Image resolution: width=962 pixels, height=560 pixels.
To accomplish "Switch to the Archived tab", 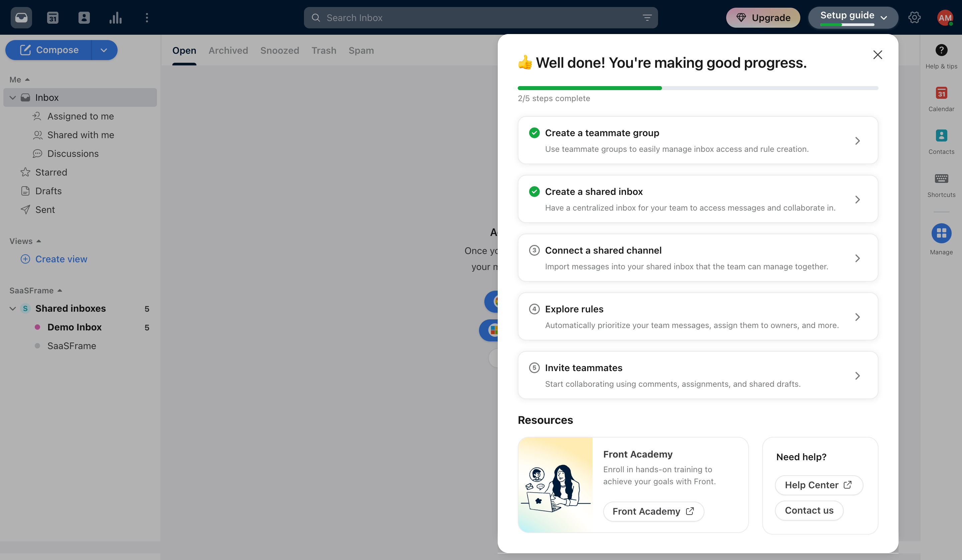I will [x=228, y=50].
